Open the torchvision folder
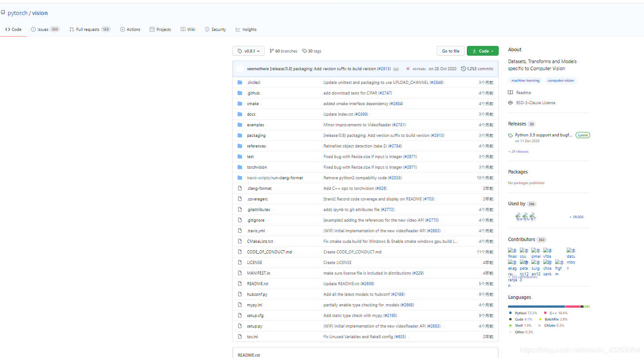644x358 pixels. pyautogui.click(x=257, y=167)
